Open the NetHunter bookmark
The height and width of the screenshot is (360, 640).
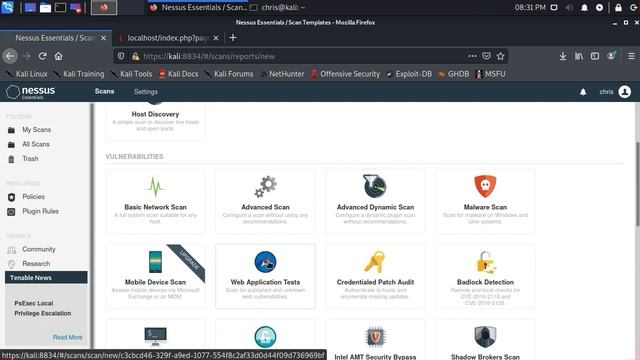coord(283,74)
